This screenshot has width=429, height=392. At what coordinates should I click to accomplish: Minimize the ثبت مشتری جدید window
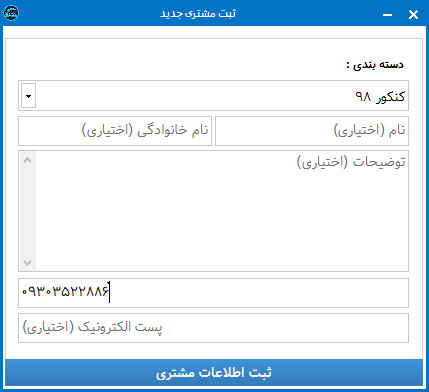pyautogui.click(x=387, y=15)
